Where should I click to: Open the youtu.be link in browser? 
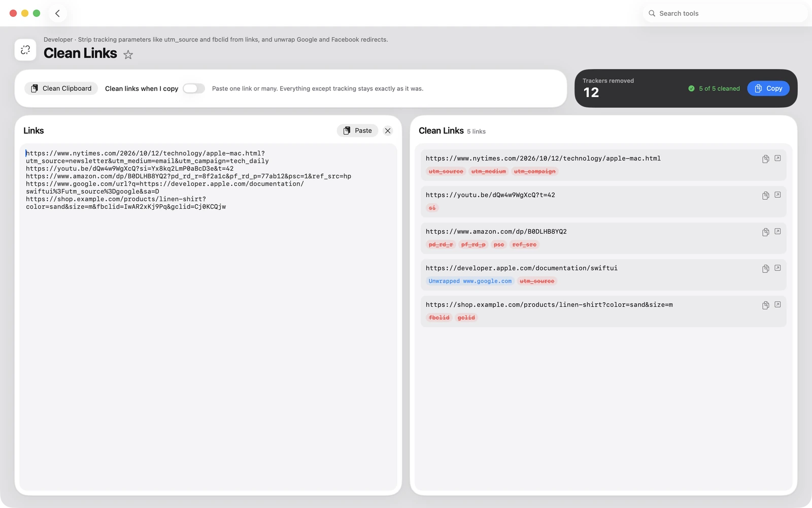pyautogui.click(x=777, y=195)
